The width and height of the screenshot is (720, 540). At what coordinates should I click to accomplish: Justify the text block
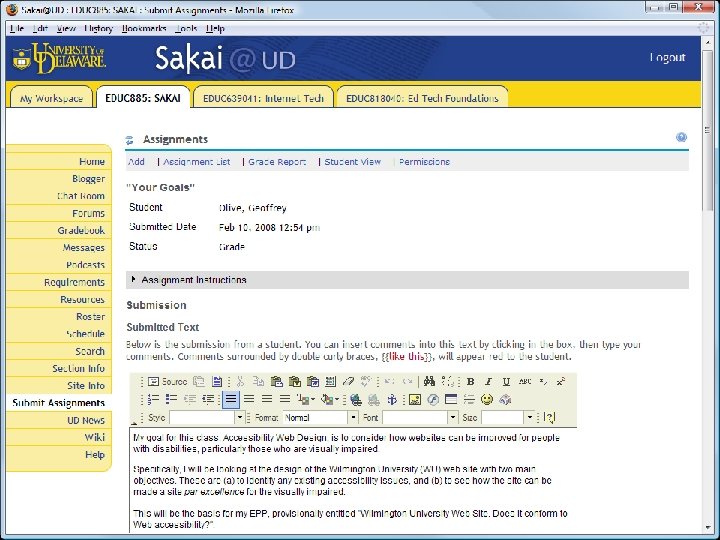[x=285, y=399]
